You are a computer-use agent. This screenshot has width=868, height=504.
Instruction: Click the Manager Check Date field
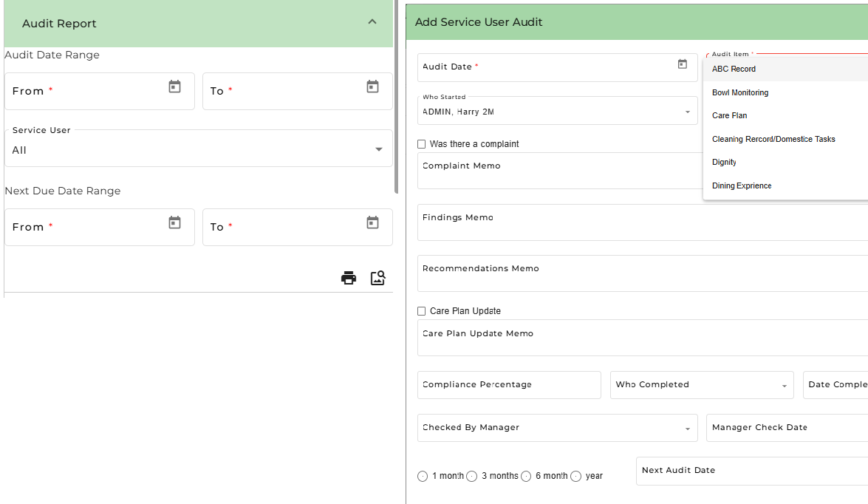pos(787,428)
